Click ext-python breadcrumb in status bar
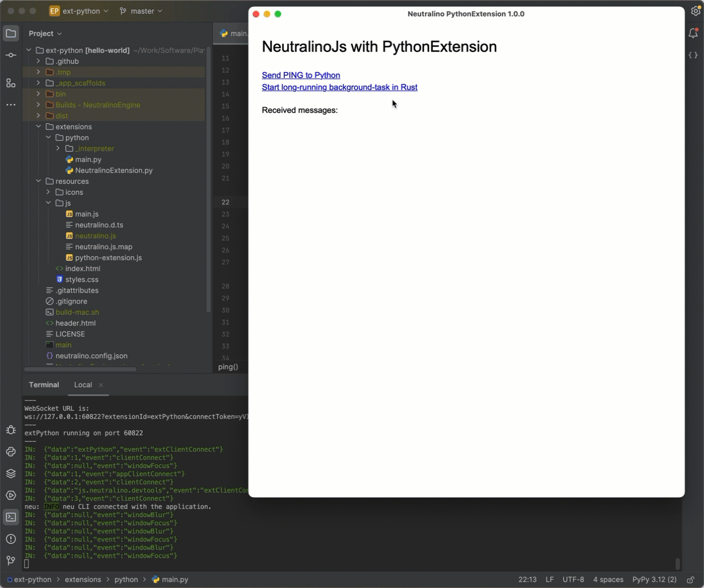The image size is (704, 588). click(x=29, y=580)
